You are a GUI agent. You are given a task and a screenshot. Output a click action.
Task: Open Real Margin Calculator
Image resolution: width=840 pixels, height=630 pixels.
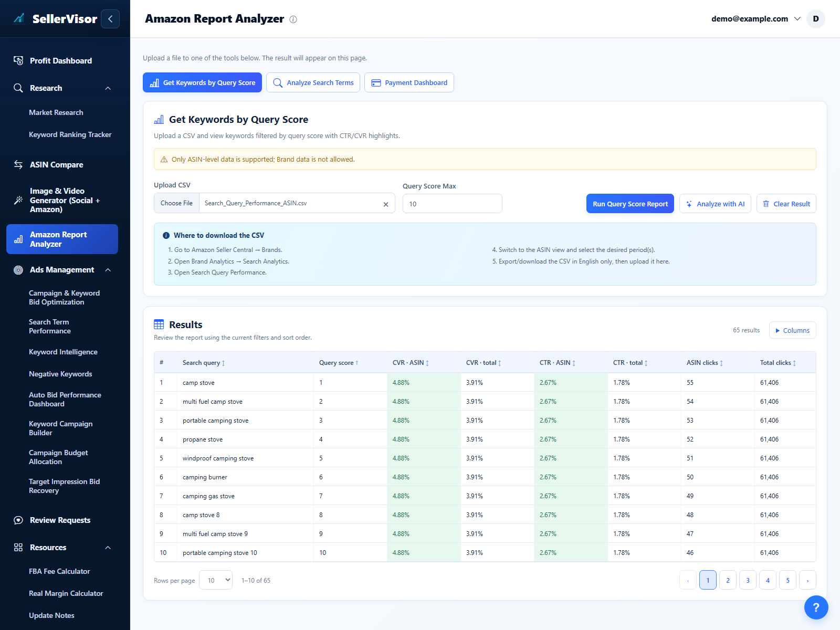click(66, 593)
